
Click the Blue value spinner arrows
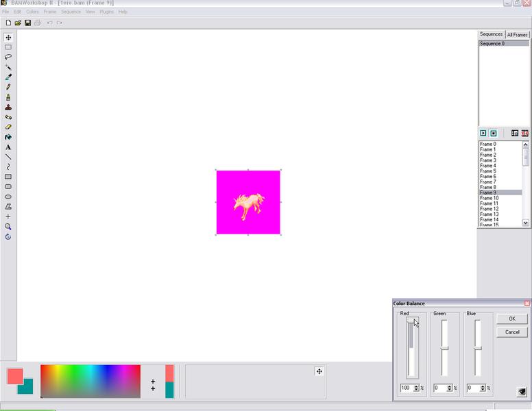[x=483, y=388]
